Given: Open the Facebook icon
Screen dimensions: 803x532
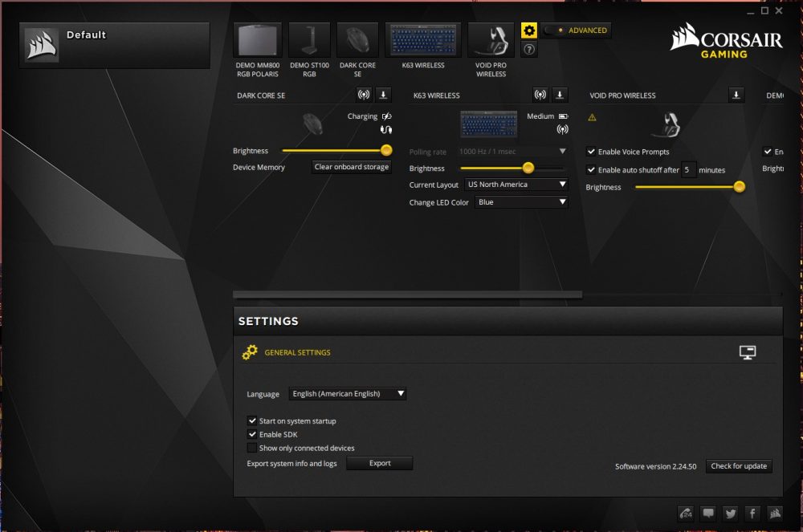Looking at the screenshot, I should coord(753,513).
